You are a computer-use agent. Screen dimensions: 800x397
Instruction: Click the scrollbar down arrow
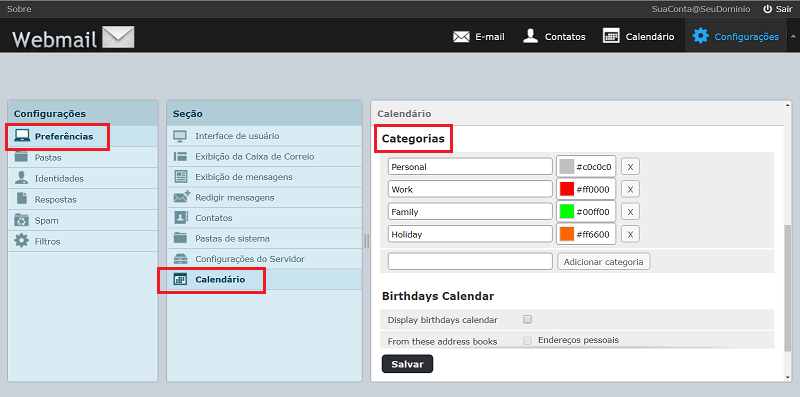(788, 377)
